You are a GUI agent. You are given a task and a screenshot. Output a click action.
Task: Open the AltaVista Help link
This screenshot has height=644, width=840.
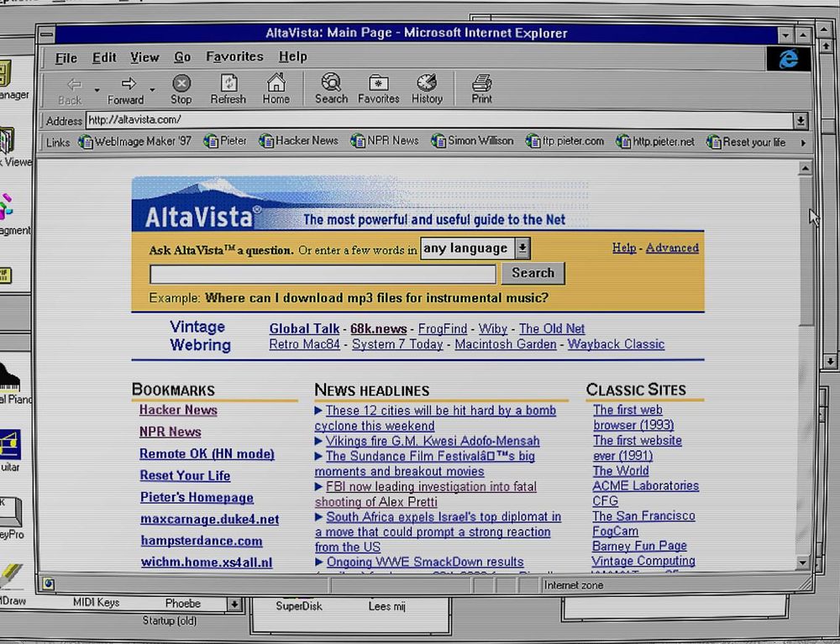(624, 248)
